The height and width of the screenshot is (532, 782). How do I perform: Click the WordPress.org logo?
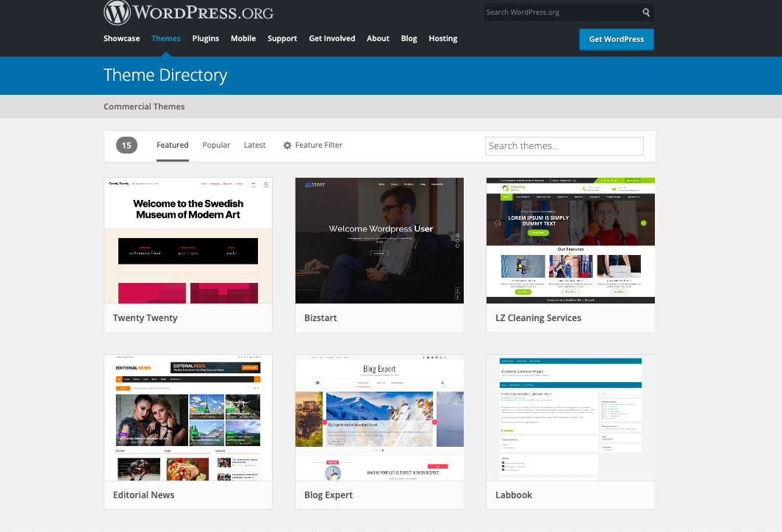tap(188, 12)
